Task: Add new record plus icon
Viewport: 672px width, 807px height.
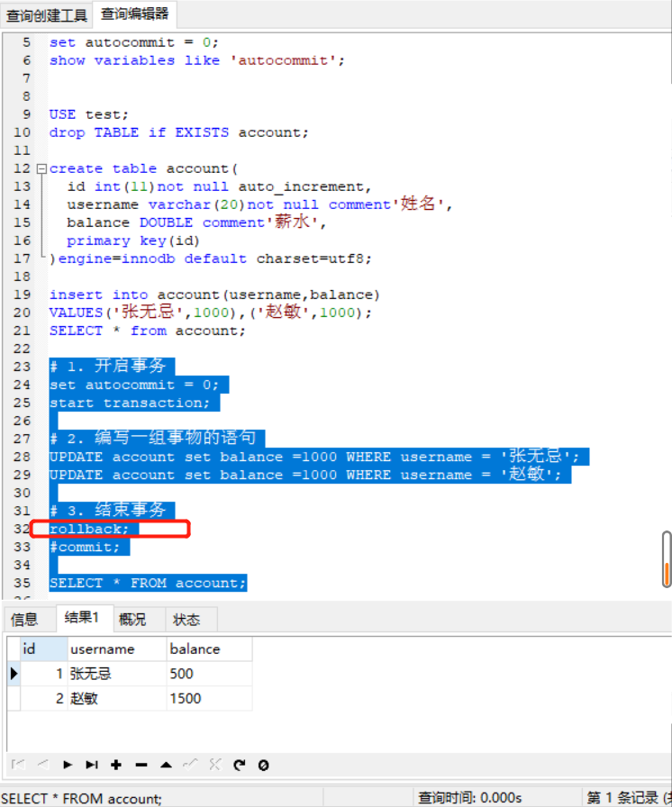Action: coord(116,765)
